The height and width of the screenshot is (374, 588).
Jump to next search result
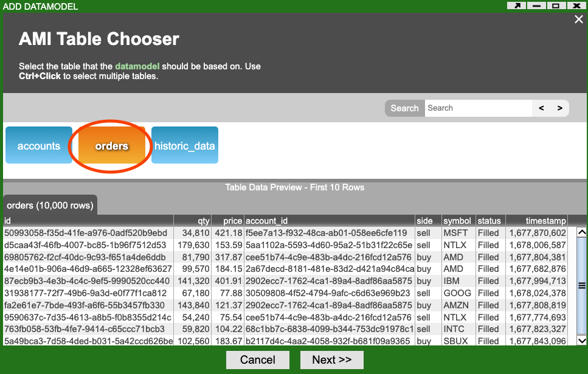click(559, 108)
